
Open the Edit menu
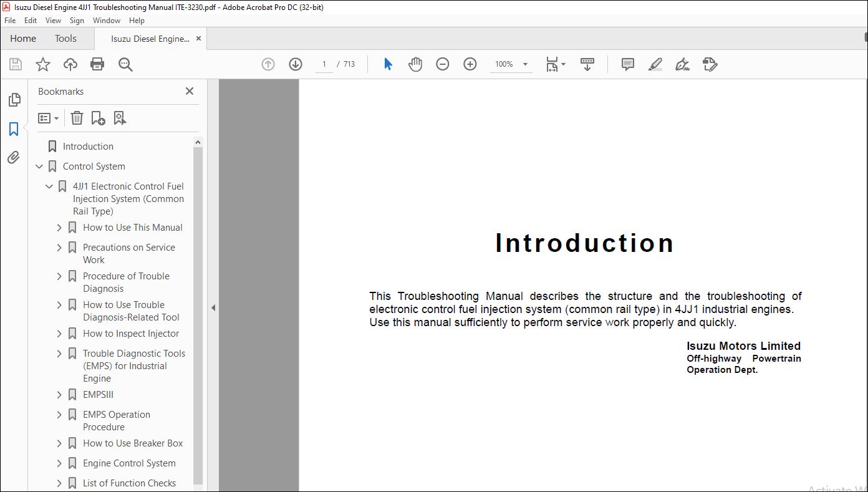pos(31,21)
